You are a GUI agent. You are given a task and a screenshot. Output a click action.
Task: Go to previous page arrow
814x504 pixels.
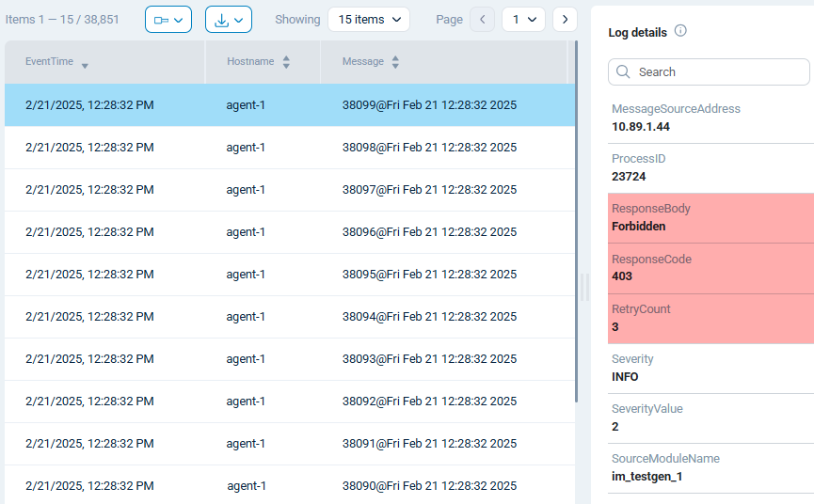tap(482, 20)
